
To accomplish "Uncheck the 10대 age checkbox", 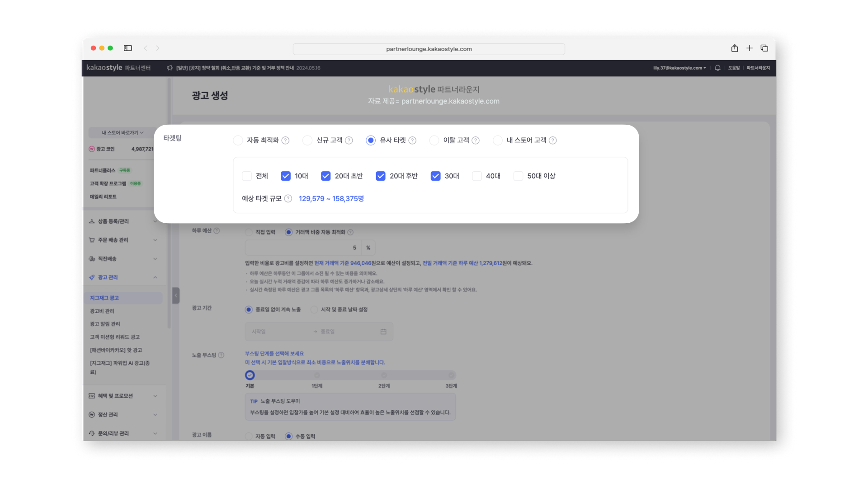I will (286, 176).
